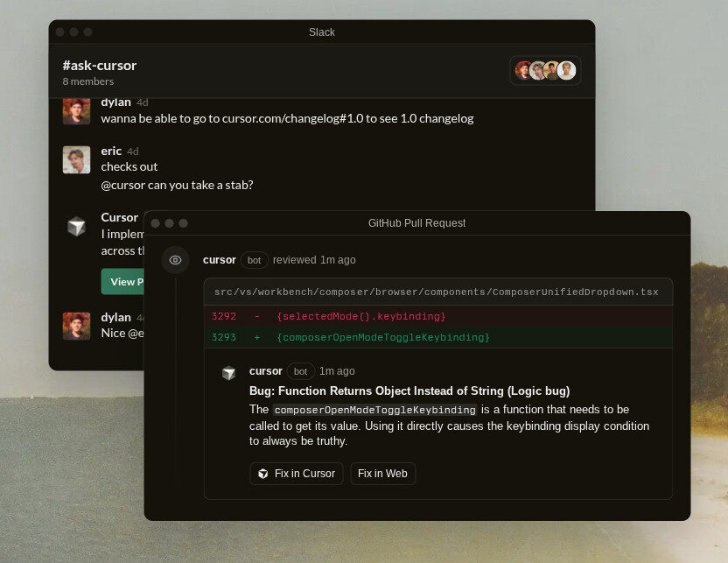Click the @cursor mention in eric's message
Image resolution: width=728 pixels, height=563 pixels.
[123, 185]
